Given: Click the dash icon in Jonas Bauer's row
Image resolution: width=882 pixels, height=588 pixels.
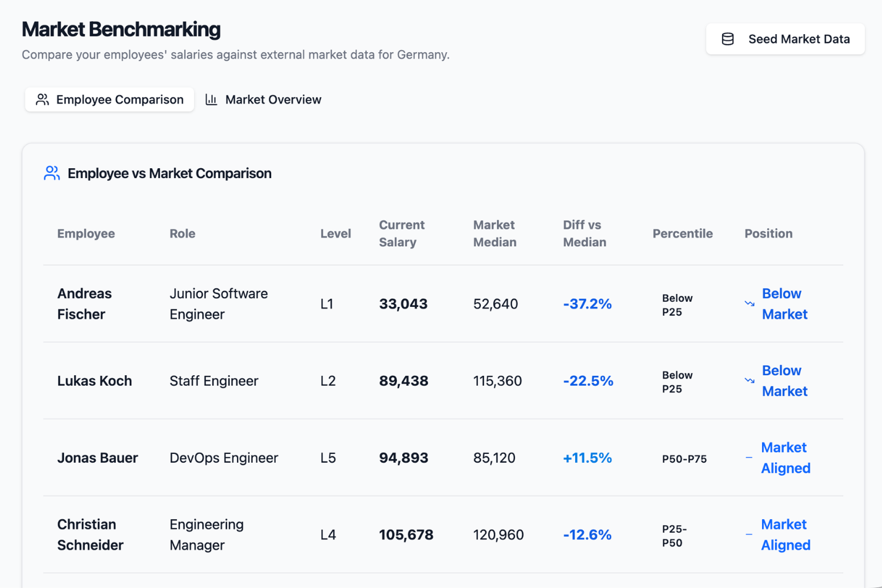Looking at the screenshot, I should (x=749, y=457).
